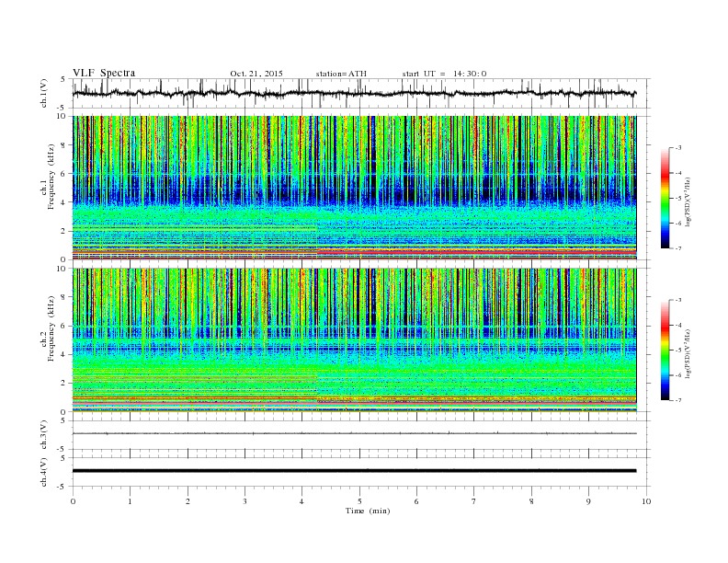The width and height of the screenshot is (728, 563).
Task: Click the ch.1 voltage waveform trace
Action: click(x=354, y=93)
